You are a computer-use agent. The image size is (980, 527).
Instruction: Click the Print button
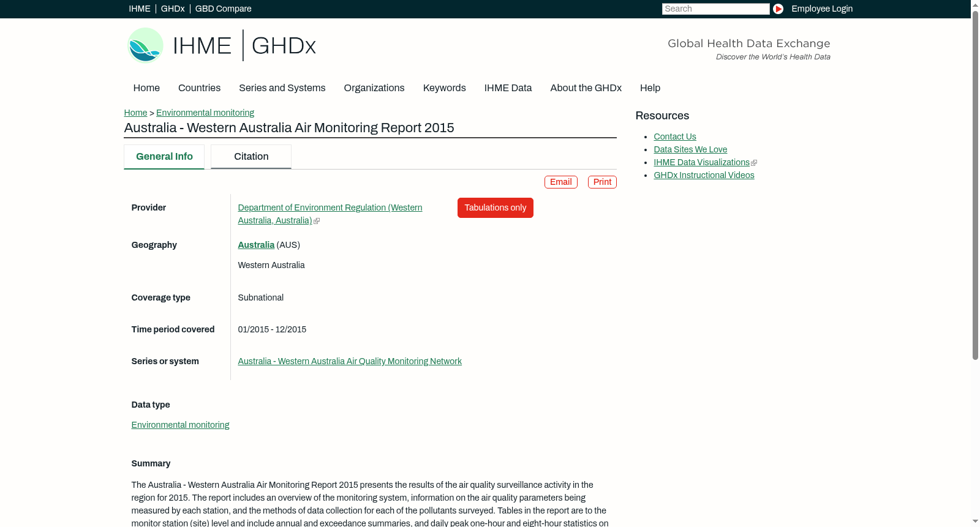(x=602, y=182)
